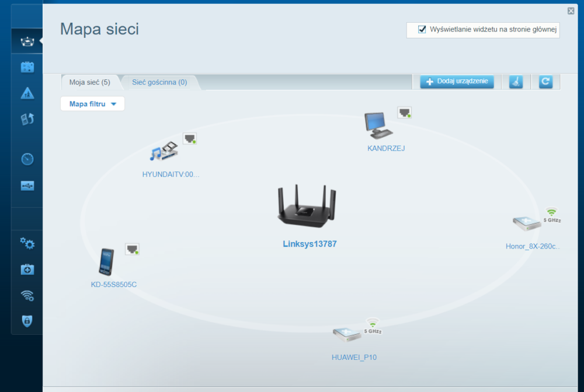Open the HUAWEI_P10 device link
The height and width of the screenshot is (392, 584).
click(x=354, y=357)
